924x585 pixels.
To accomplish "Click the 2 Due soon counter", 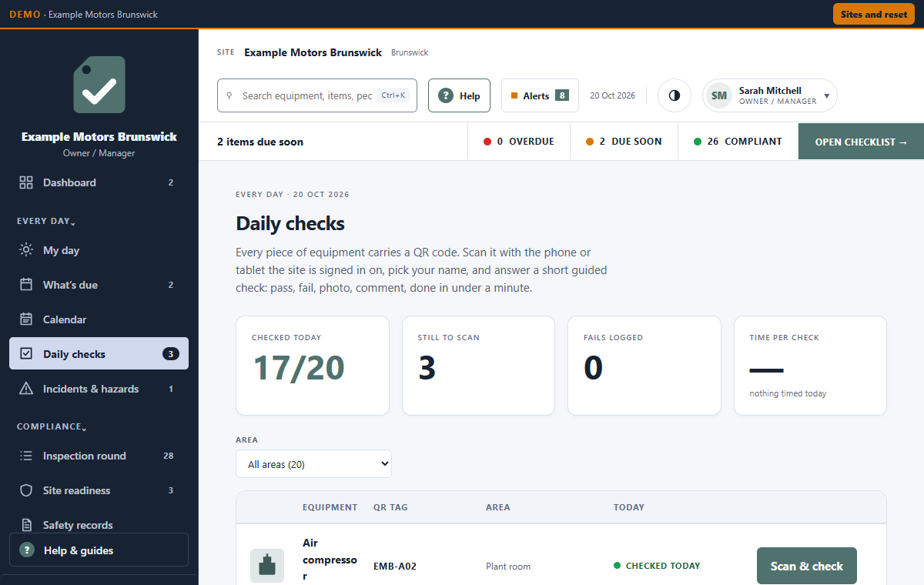I will point(624,142).
